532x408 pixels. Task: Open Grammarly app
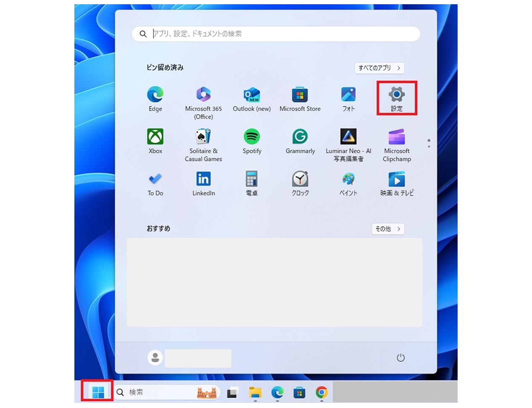(300, 141)
